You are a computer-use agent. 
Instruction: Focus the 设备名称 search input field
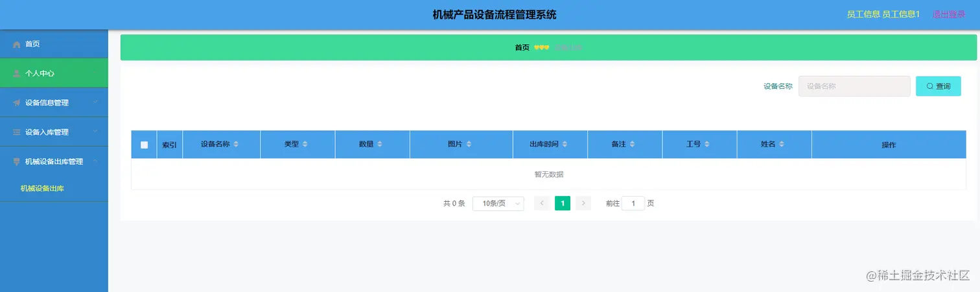coord(854,86)
